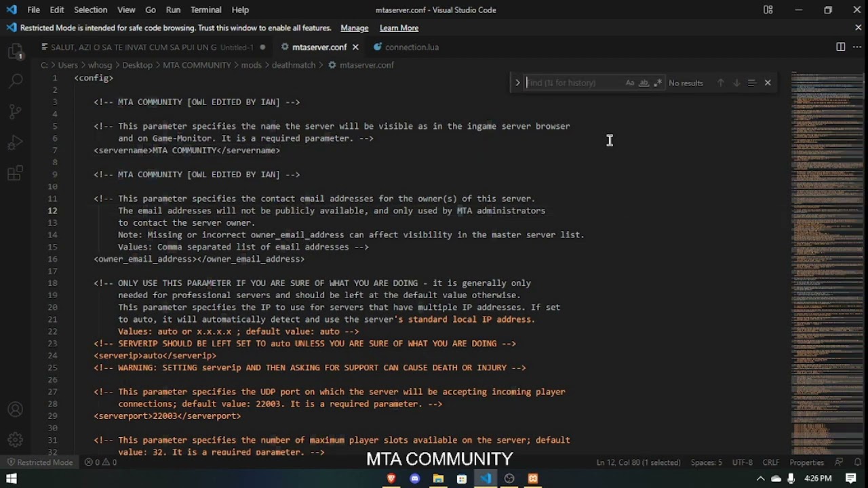The height and width of the screenshot is (488, 868).
Task: Click the VS Code logo icon
Action: tap(11, 9)
